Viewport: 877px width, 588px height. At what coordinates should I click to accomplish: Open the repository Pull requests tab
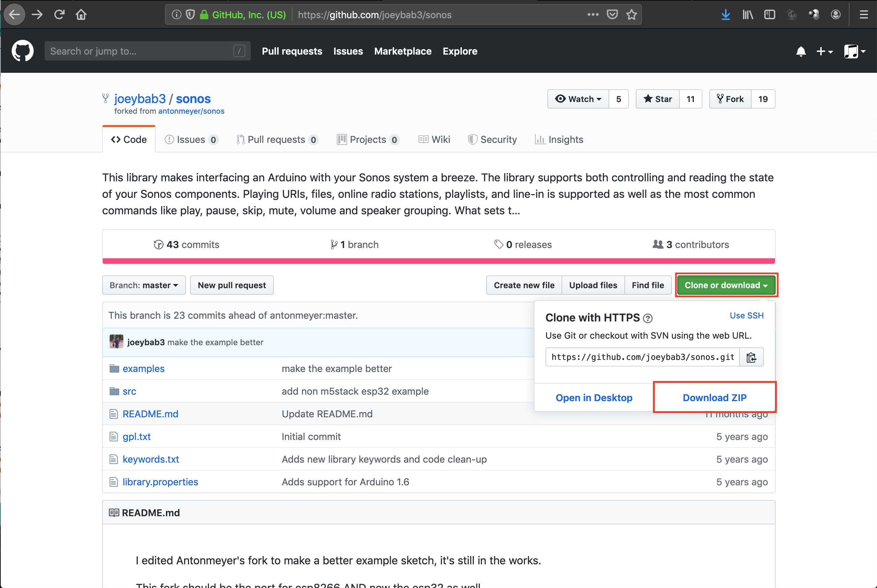(x=277, y=139)
